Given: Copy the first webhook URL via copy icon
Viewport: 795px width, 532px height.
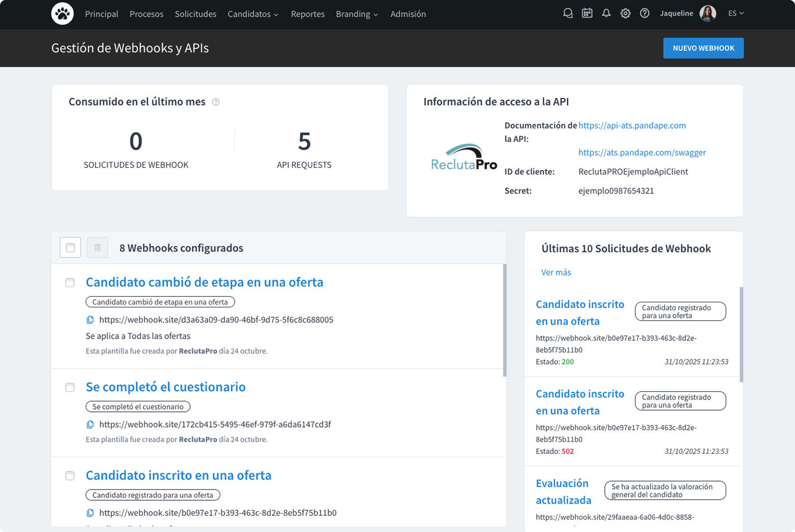Looking at the screenshot, I should tap(91, 320).
